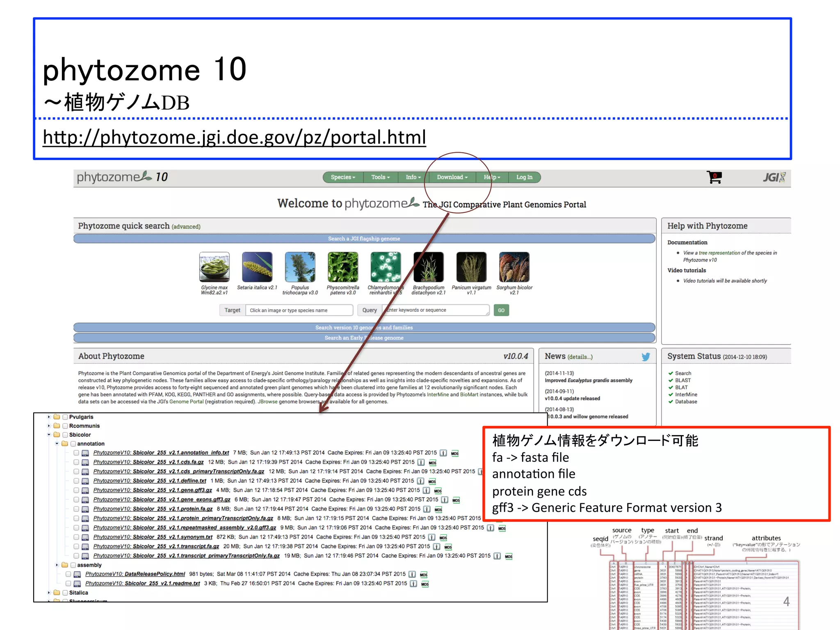Click MD5 icon for readme.txt file
The image size is (840, 630).
425,584
